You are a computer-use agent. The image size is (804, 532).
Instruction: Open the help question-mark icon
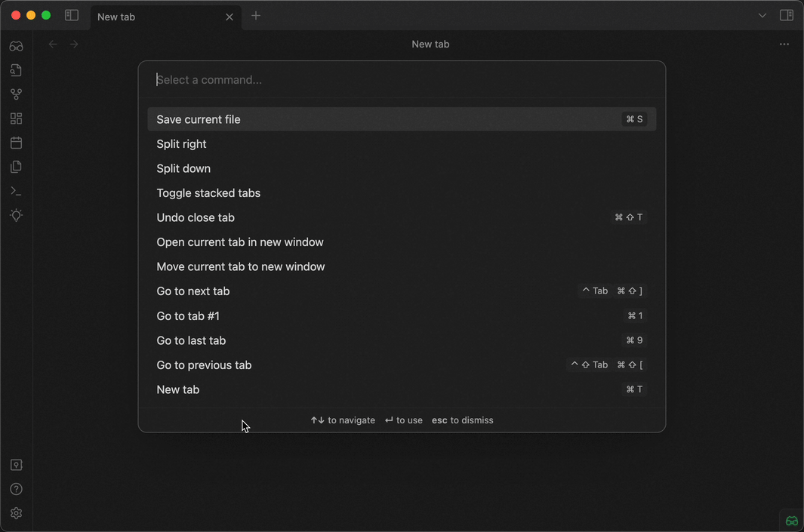(x=17, y=489)
